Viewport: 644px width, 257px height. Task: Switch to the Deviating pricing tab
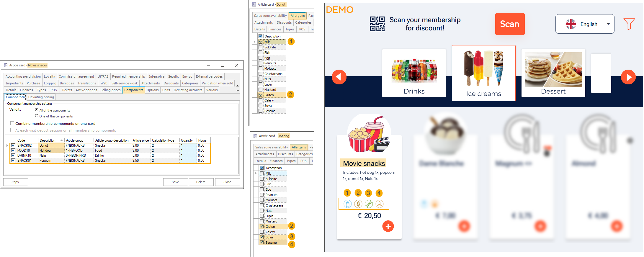pos(41,97)
